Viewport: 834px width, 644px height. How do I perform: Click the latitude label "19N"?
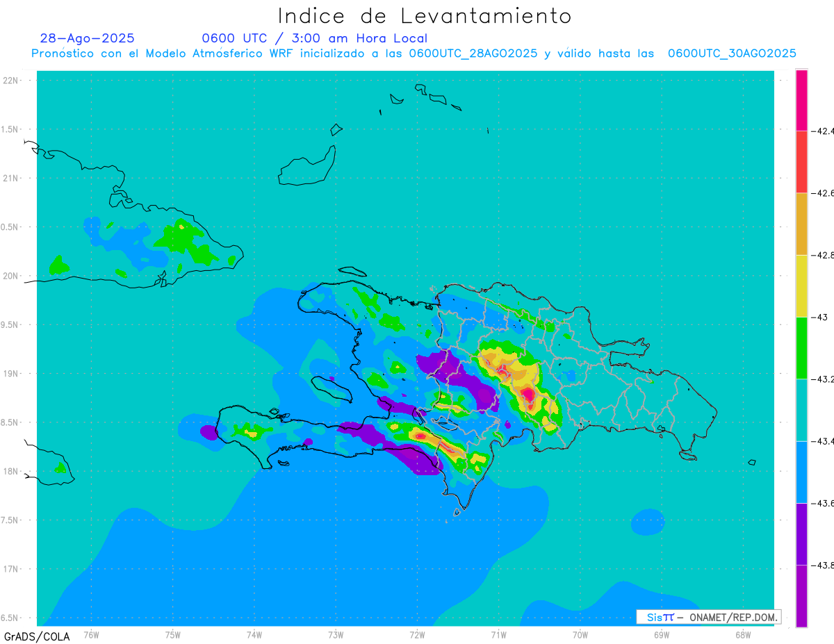pos(11,373)
